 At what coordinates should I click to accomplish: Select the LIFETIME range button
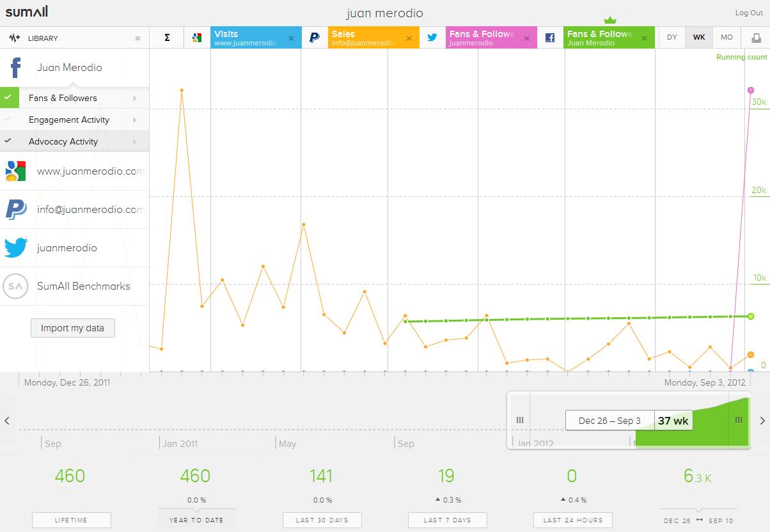coord(71,520)
